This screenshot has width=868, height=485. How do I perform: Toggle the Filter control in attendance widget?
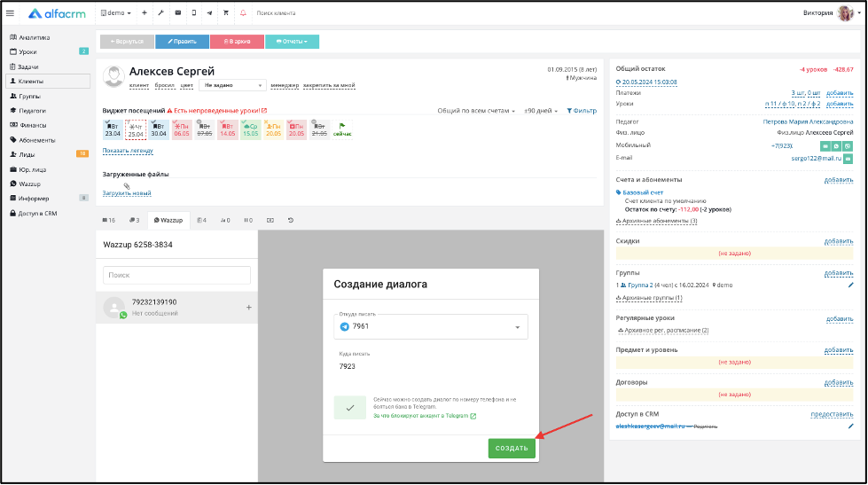pyautogui.click(x=582, y=111)
